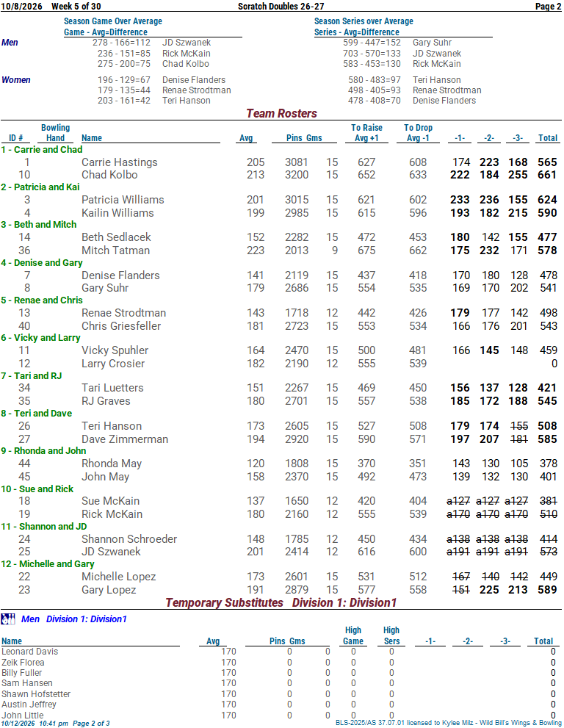Select team header 12 - Michelle and Gary
This screenshot has width=564, height=728.
(x=48, y=564)
